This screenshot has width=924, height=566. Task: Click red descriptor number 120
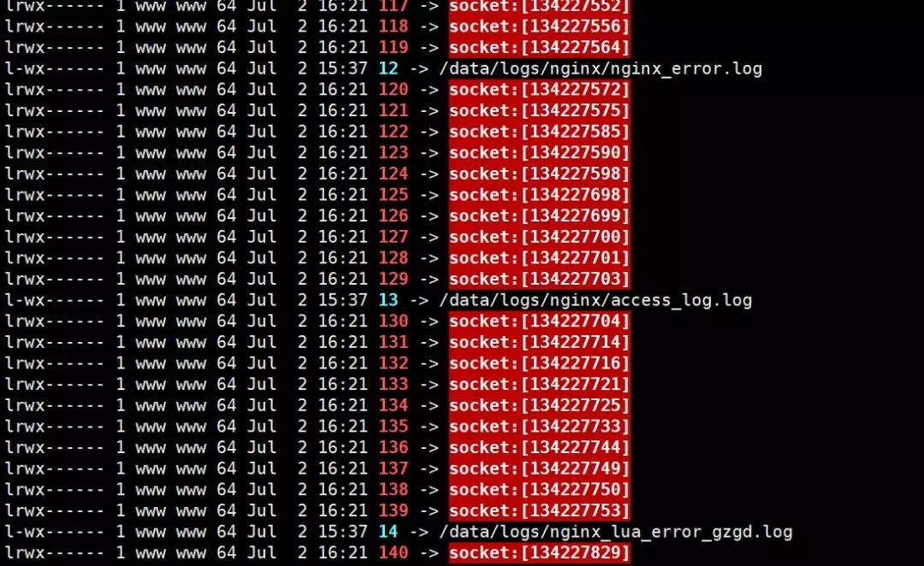[x=393, y=90]
